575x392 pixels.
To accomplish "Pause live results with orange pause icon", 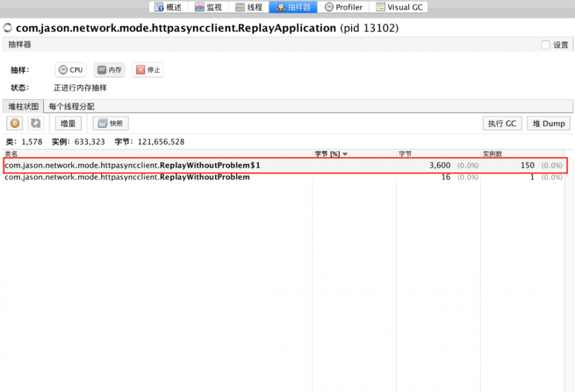I will pyautogui.click(x=15, y=123).
